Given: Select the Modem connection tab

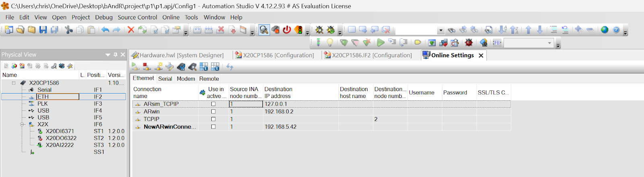Looking at the screenshot, I should (186, 79).
